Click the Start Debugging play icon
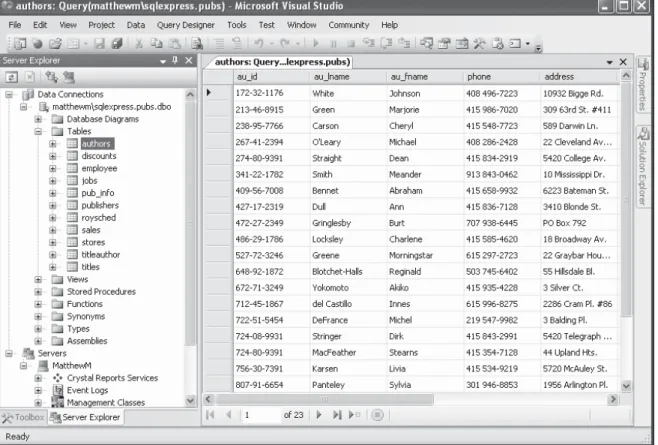Viewport: 658px width, 445px height. click(316, 43)
